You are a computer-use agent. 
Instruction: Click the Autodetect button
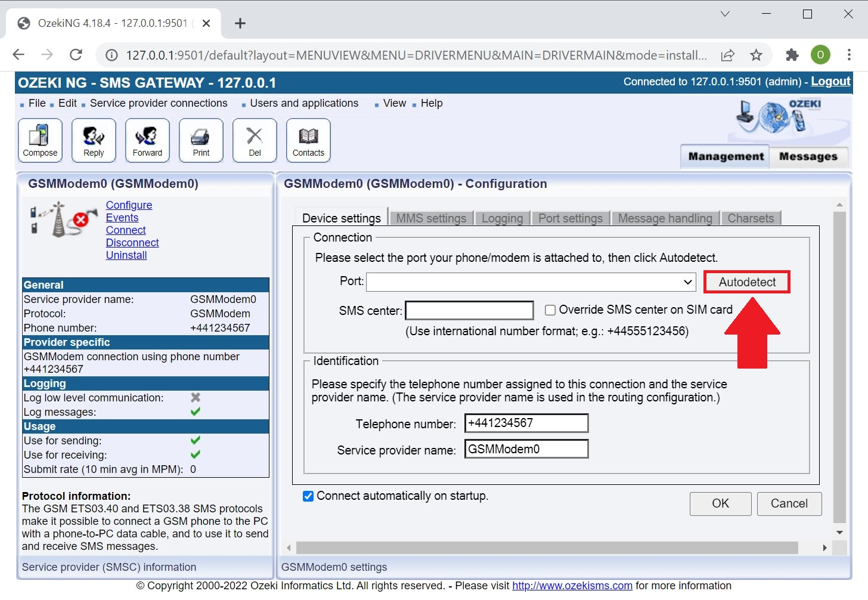pos(747,282)
